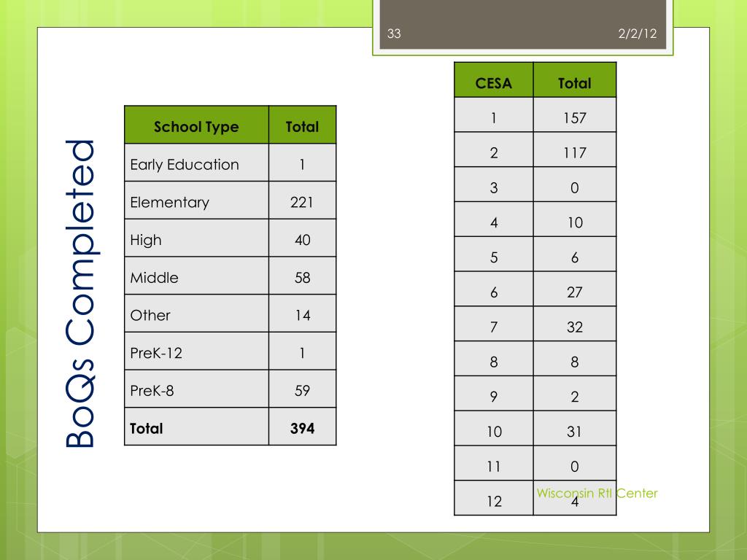Select the High row label
The width and height of the screenshot is (747, 560).
tap(146, 240)
